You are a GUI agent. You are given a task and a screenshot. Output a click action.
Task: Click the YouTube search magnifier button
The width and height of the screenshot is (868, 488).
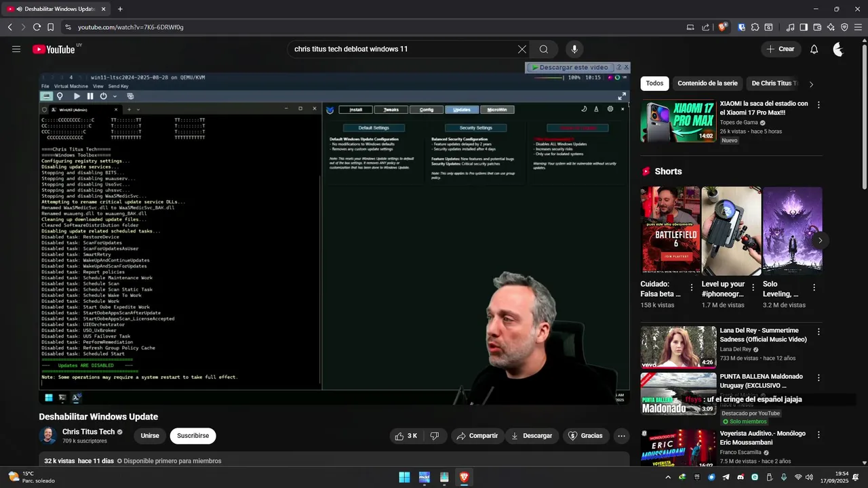click(x=544, y=49)
